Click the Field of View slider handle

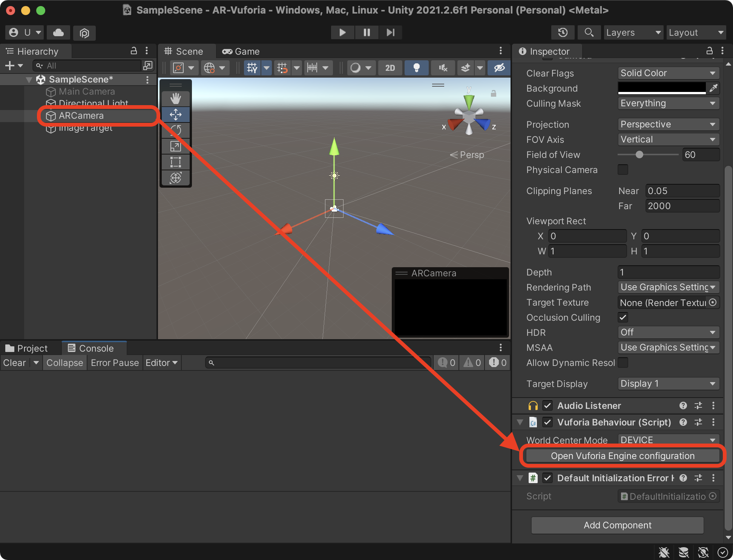(639, 155)
